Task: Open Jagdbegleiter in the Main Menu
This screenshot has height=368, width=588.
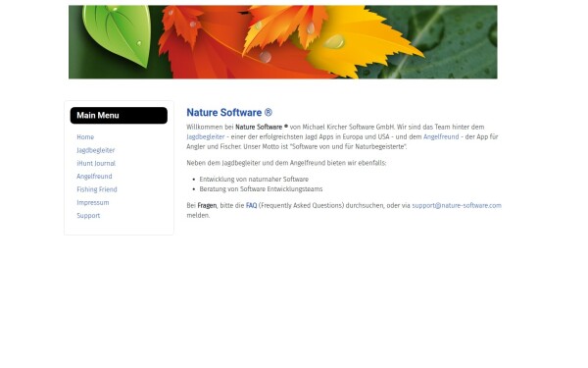Action: click(x=96, y=150)
